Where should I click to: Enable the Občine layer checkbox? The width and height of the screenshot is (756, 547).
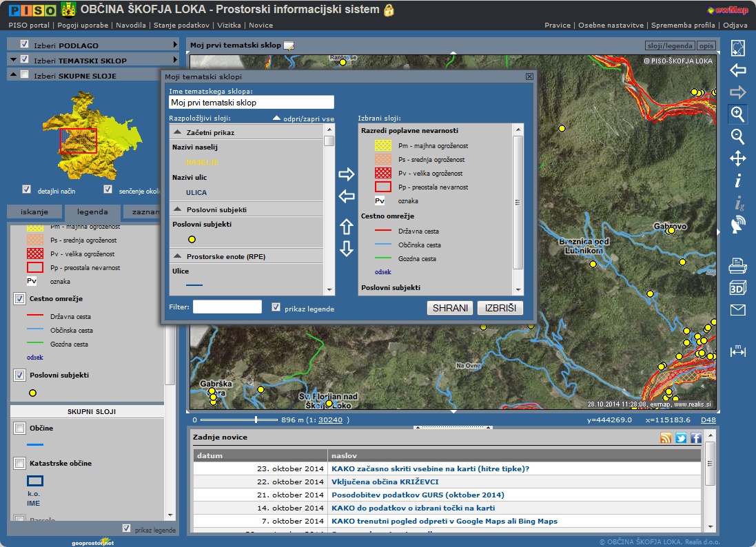[x=20, y=429]
